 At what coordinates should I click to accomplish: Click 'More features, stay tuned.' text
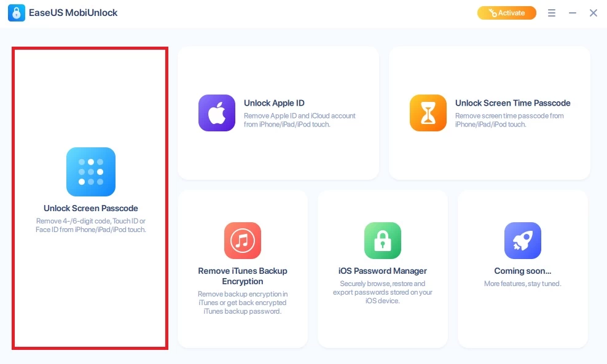click(523, 284)
